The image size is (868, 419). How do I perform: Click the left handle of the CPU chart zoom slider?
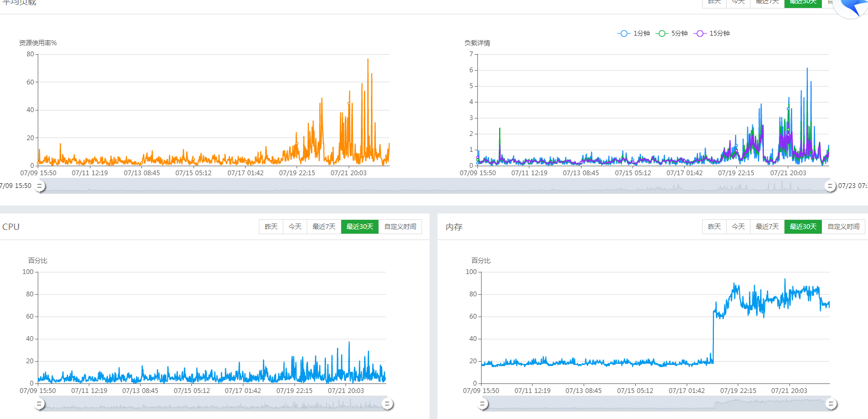[x=39, y=404]
